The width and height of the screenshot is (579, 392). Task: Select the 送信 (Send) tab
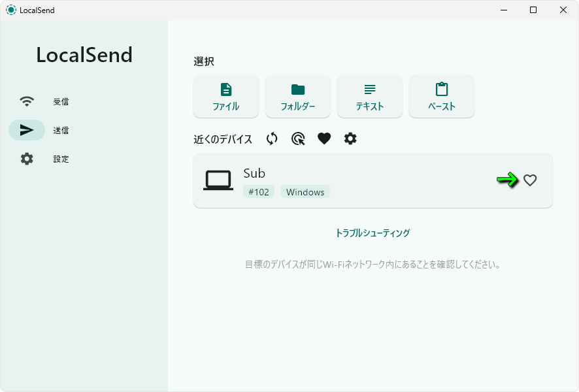[x=44, y=130]
